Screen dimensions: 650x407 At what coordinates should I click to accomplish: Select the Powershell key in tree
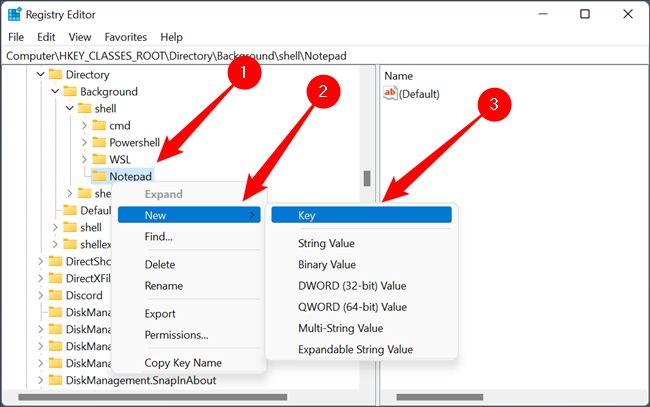click(134, 142)
